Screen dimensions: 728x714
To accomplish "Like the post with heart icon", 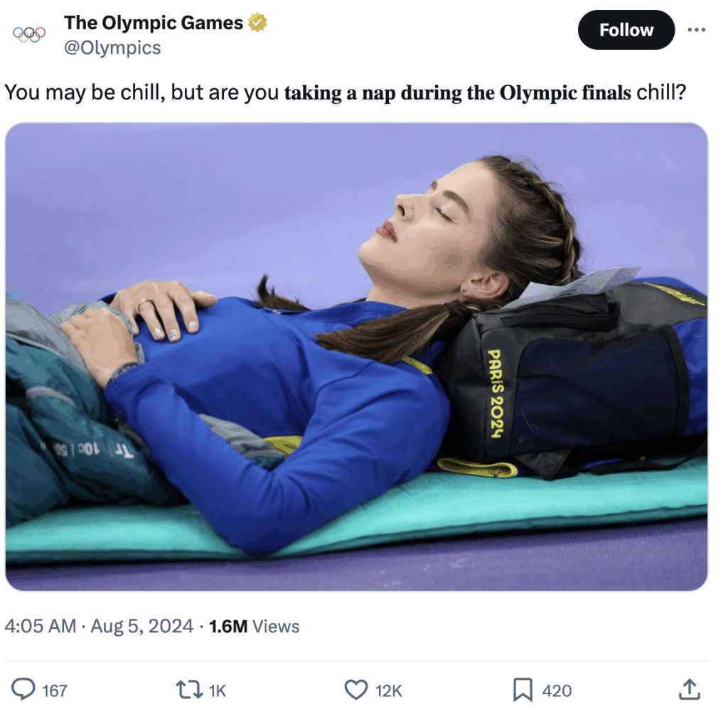I will coord(356,690).
